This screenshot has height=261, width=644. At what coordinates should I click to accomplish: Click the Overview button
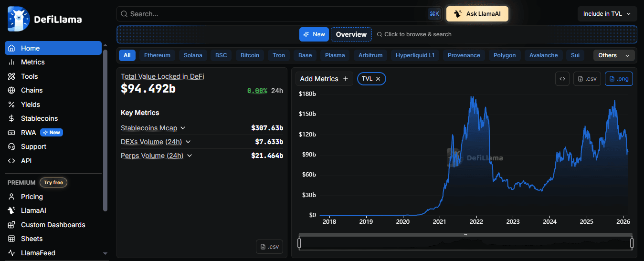pos(351,34)
